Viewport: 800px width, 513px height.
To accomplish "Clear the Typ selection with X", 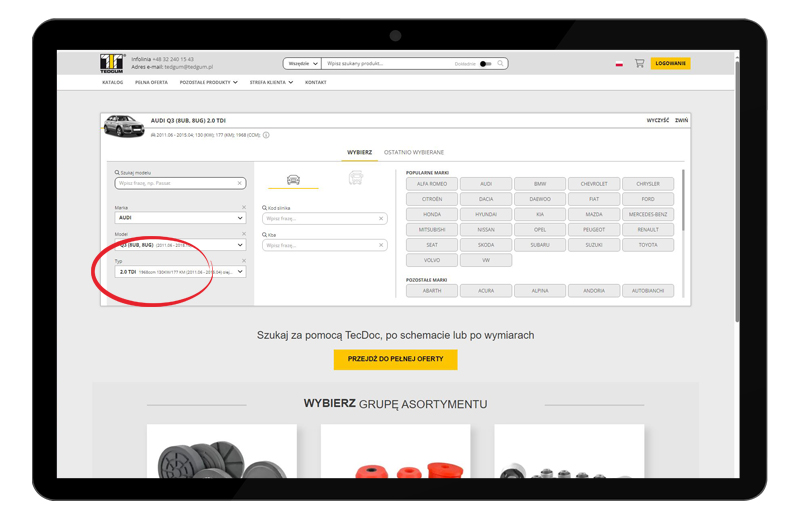I will point(244,260).
